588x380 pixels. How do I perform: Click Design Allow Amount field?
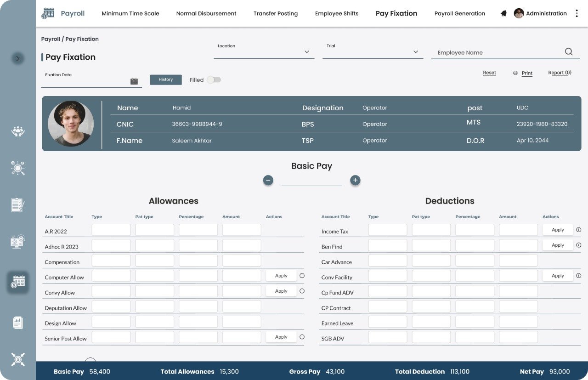pyautogui.click(x=242, y=322)
